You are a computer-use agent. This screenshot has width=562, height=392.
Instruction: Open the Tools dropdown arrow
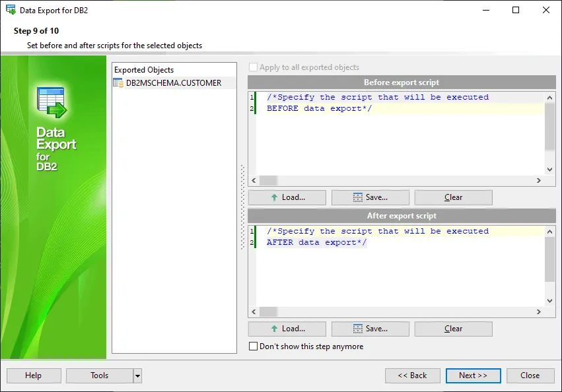137,376
